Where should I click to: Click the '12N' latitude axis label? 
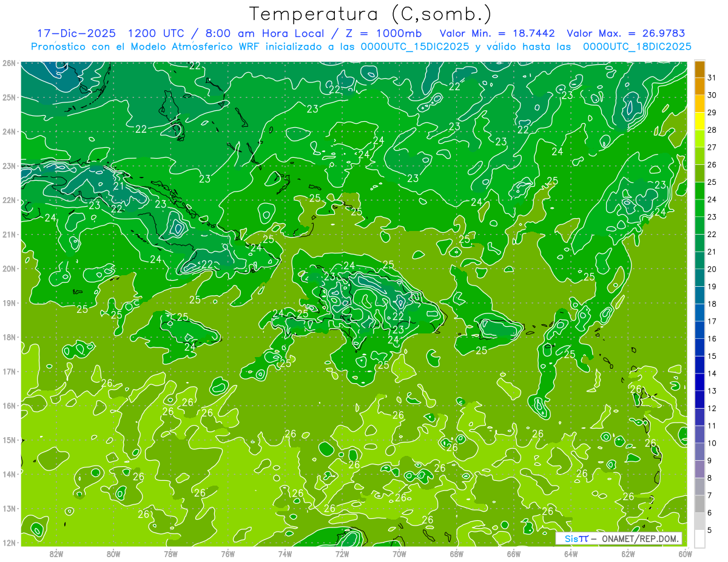coord(8,543)
